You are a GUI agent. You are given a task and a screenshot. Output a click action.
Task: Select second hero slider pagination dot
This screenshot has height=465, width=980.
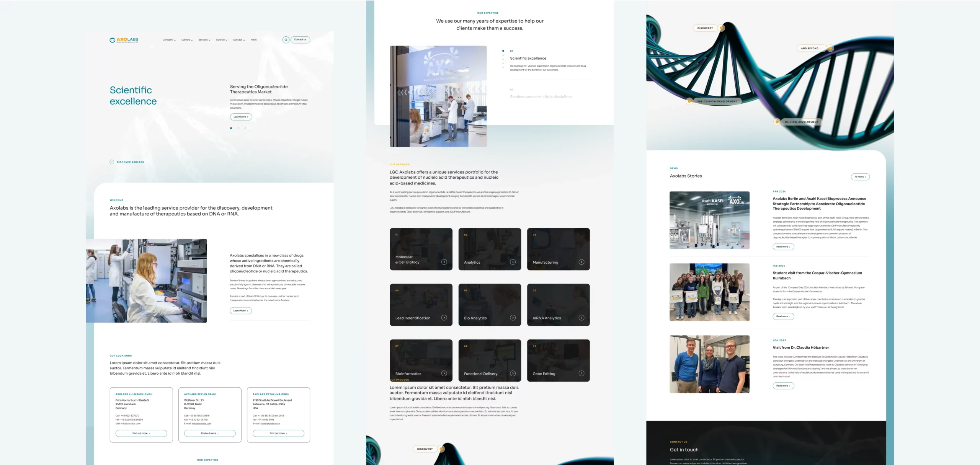(238, 128)
